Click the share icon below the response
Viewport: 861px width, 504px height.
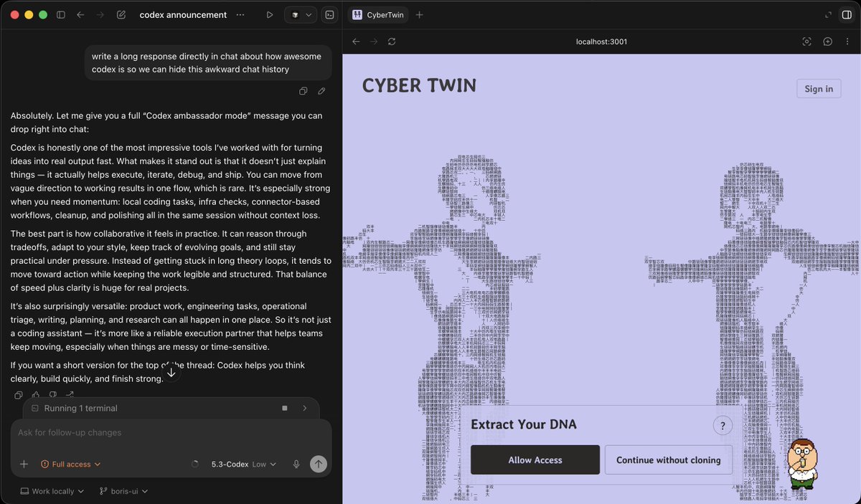pyautogui.click(x=70, y=395)
